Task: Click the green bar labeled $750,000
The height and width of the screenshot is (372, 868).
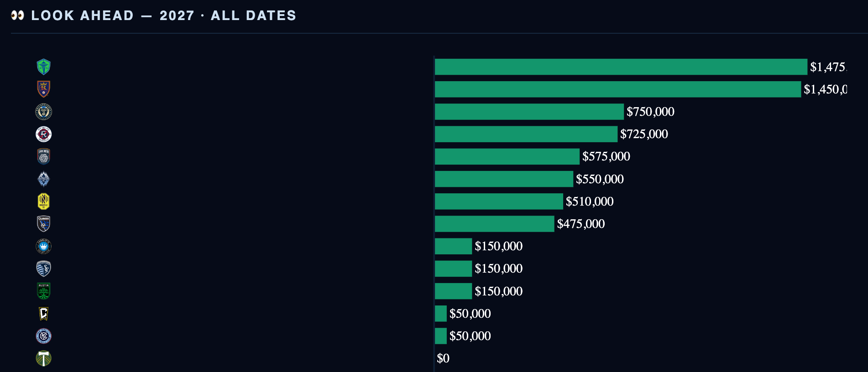Action: [529, 112]
